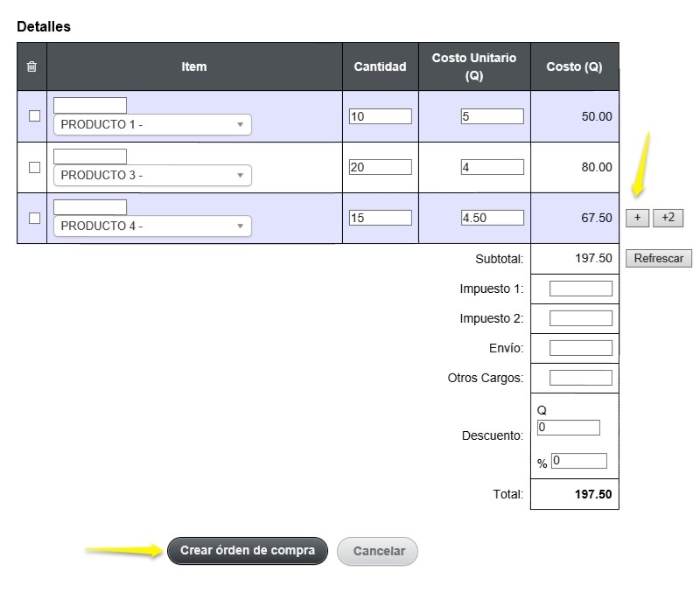Click the bold Total value 197.50

(x=593, y=494)
